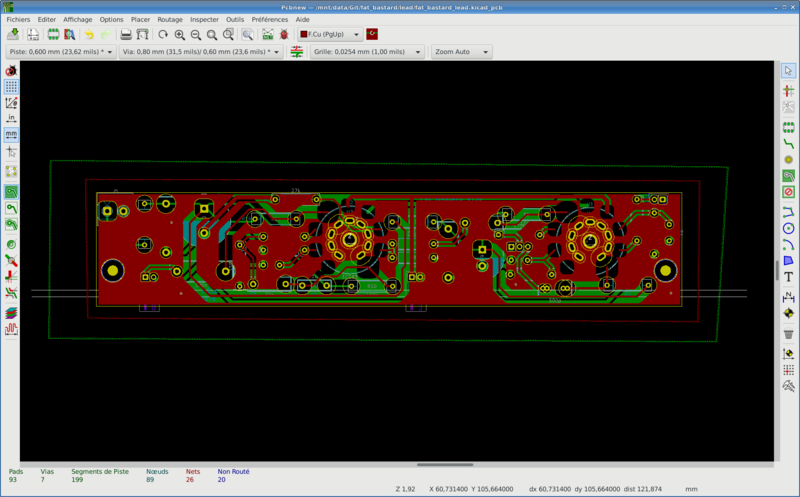Set units to millimeters
The height and width of the screenshot is (497, 800).
(11, 135)
